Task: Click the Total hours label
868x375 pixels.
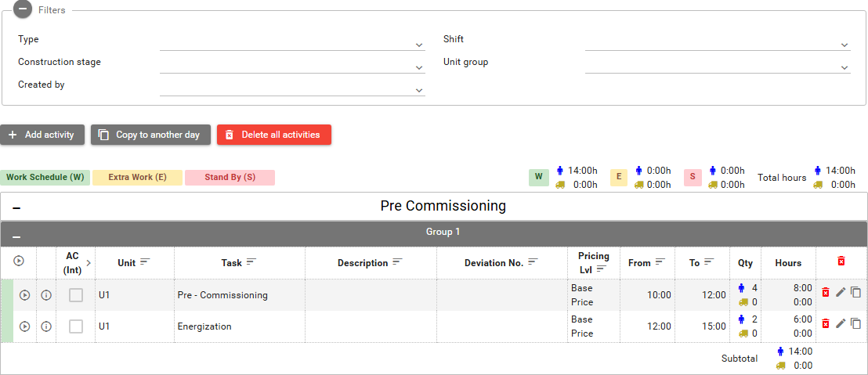Action: [x=782, y=178]
